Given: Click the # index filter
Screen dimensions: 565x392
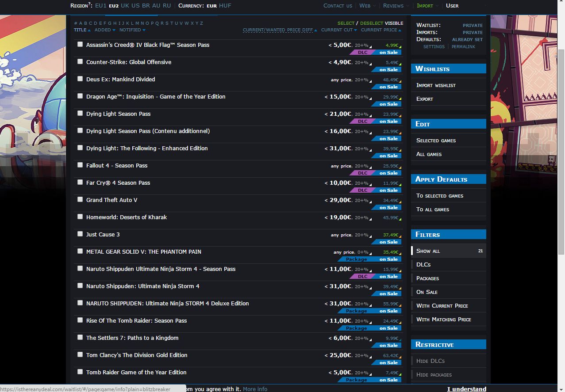Looking at the screenshot, I should [x=76, y=23].
